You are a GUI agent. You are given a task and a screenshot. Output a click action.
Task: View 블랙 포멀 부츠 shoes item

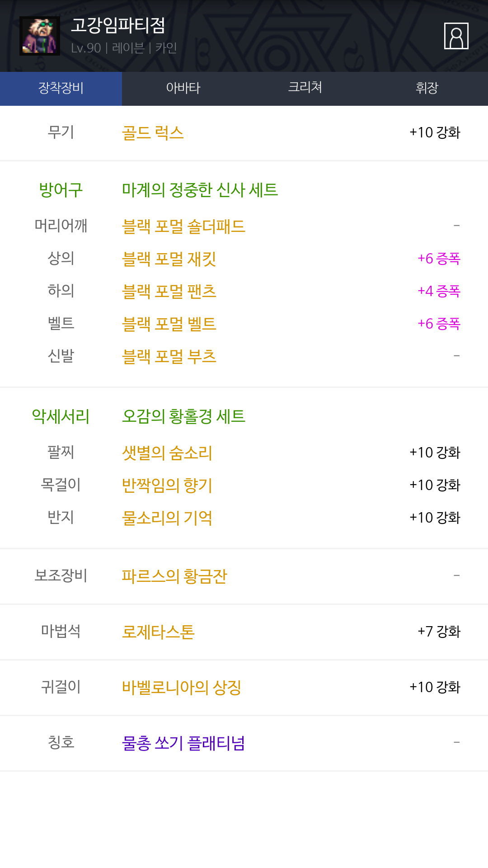pyautogui.click(x=169, y=356)
